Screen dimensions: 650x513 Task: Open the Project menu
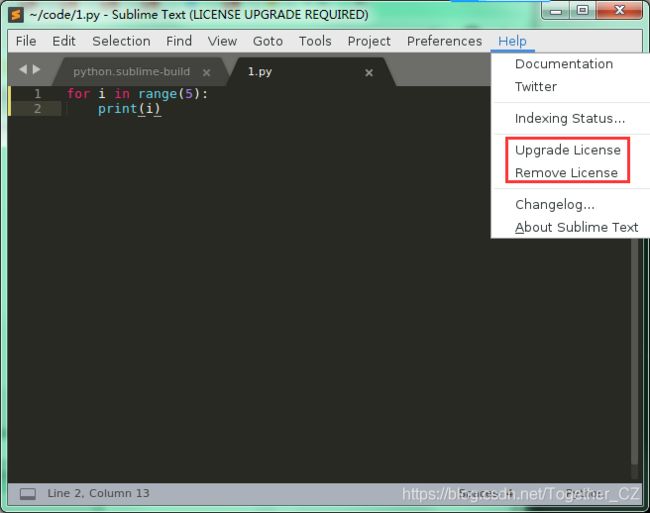tap(369, 41)
